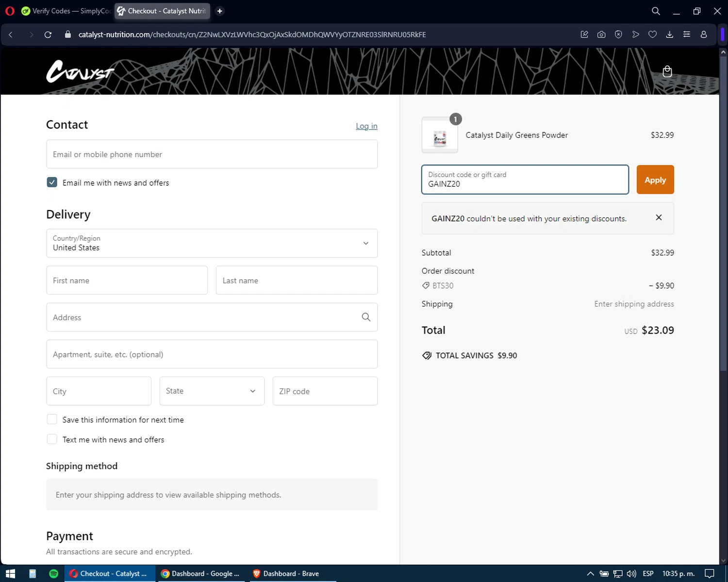Click the ad blocker shield icon
Screen dimensions: 728x582
click(618, 34)
